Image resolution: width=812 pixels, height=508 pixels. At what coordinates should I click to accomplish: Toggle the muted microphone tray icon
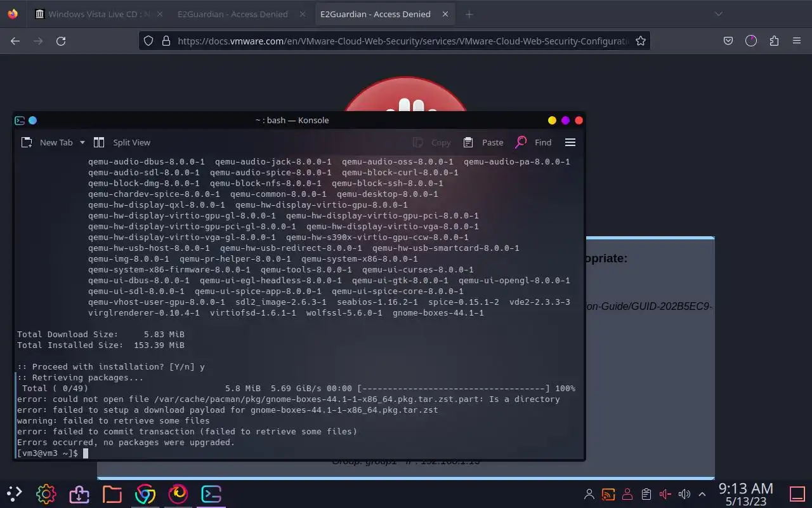coord(665,493)
